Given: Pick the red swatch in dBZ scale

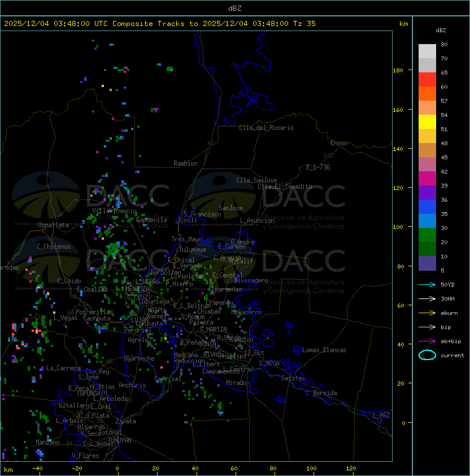Looking at the screenshot, I should click(x=427, y=80).
